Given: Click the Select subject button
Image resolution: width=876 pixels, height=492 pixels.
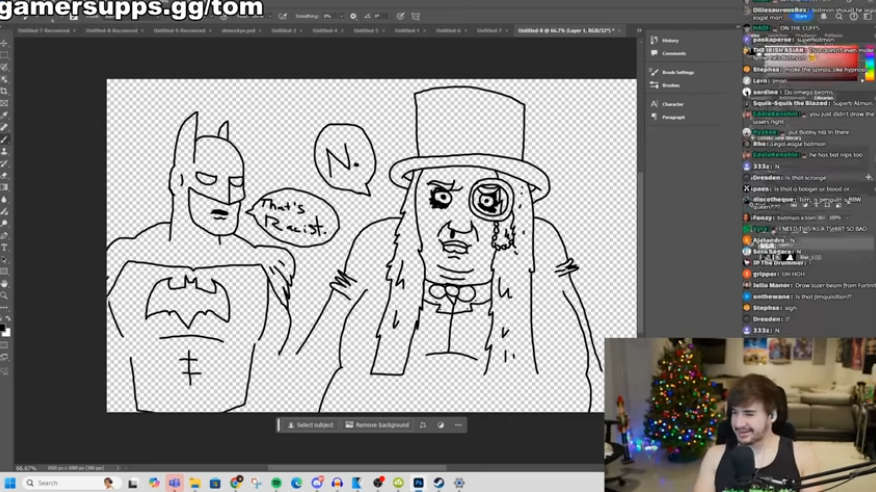Looking at the screenshot, I should pyautogui.click(x=311, y=425).
